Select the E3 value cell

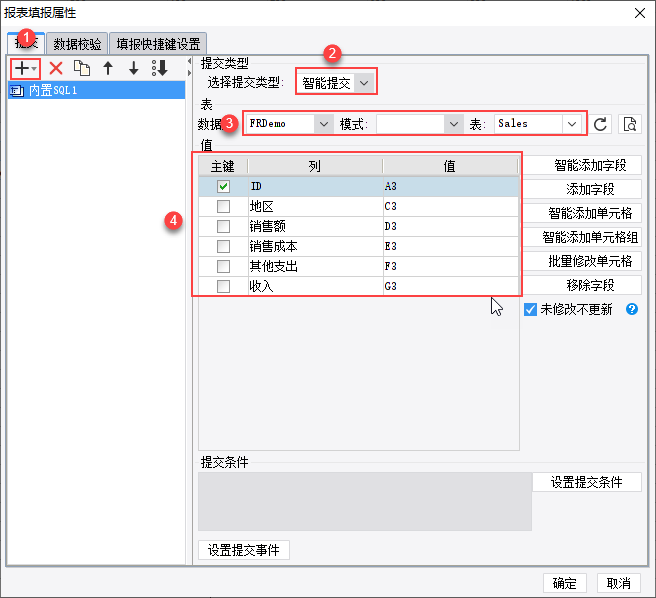click(451, 246)
